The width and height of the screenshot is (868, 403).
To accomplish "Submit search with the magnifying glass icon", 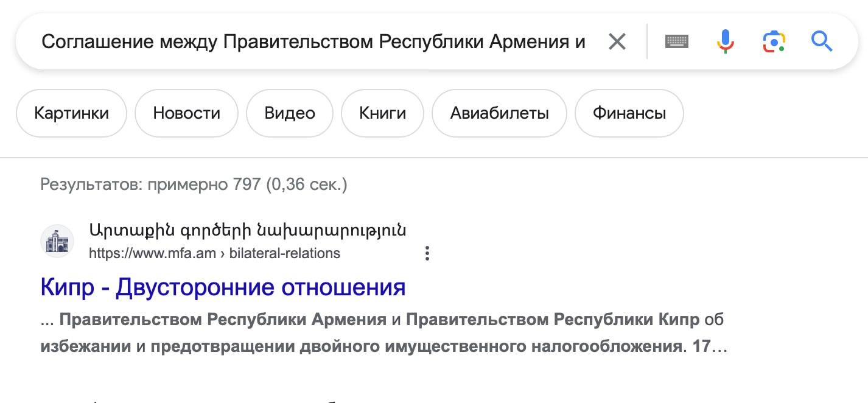I will [822, 41].
